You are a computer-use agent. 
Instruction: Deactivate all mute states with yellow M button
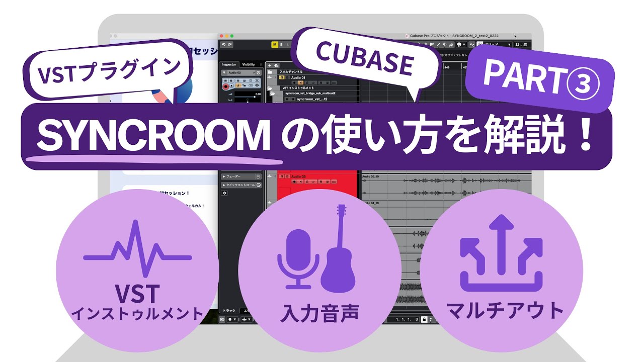pos(275,45)
